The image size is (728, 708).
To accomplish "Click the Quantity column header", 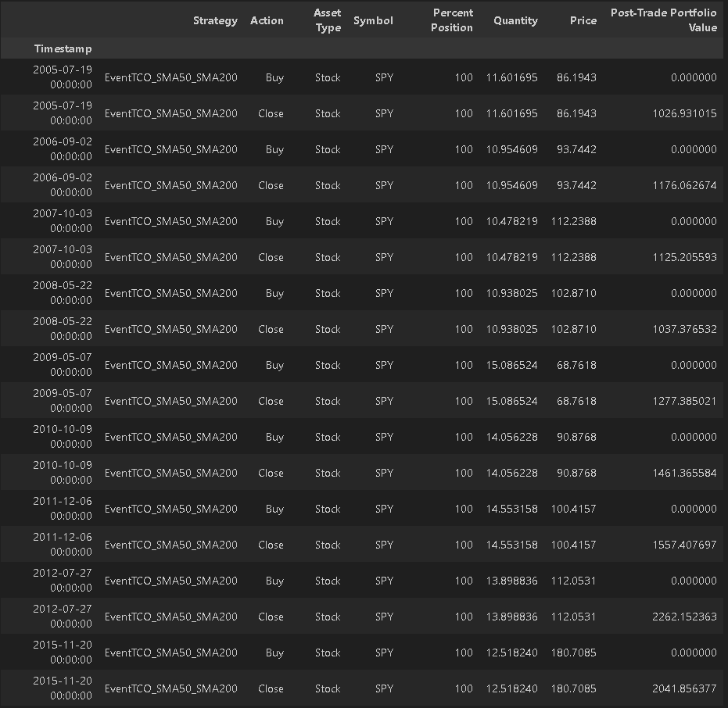I will point(515,20).
